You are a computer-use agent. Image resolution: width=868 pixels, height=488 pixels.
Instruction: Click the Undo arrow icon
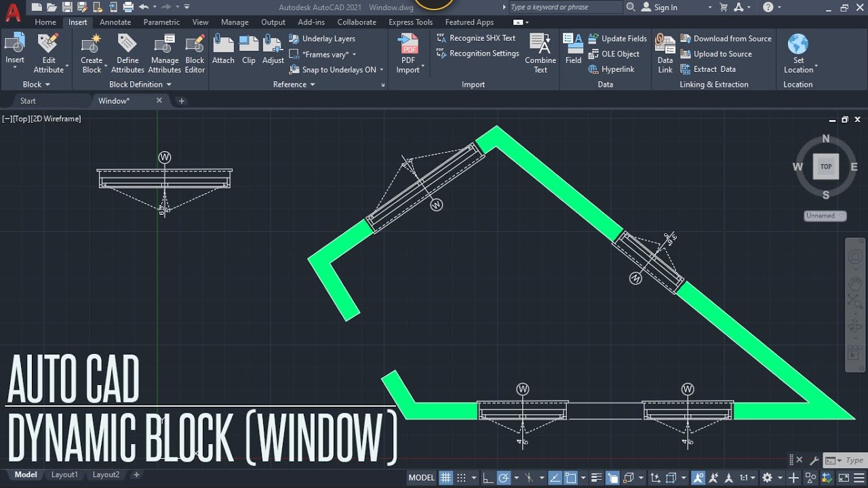pos(144,7)
